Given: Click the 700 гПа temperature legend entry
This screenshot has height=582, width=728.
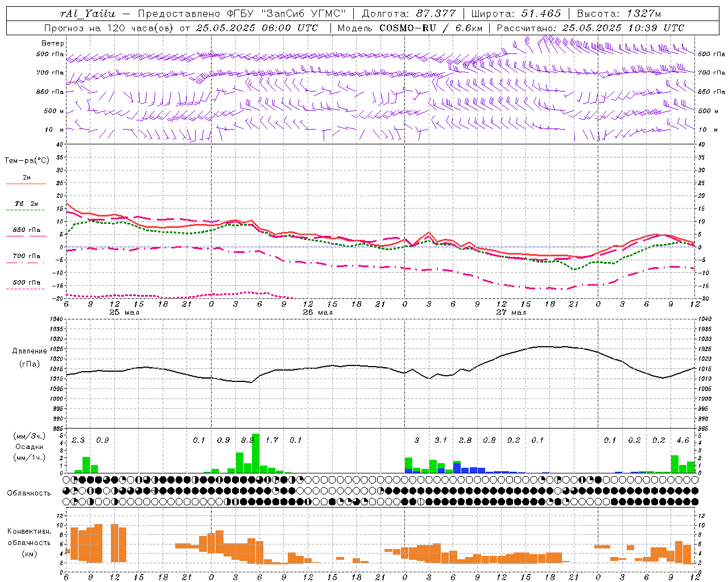Looking at the screenshot, I should [27, 256].
